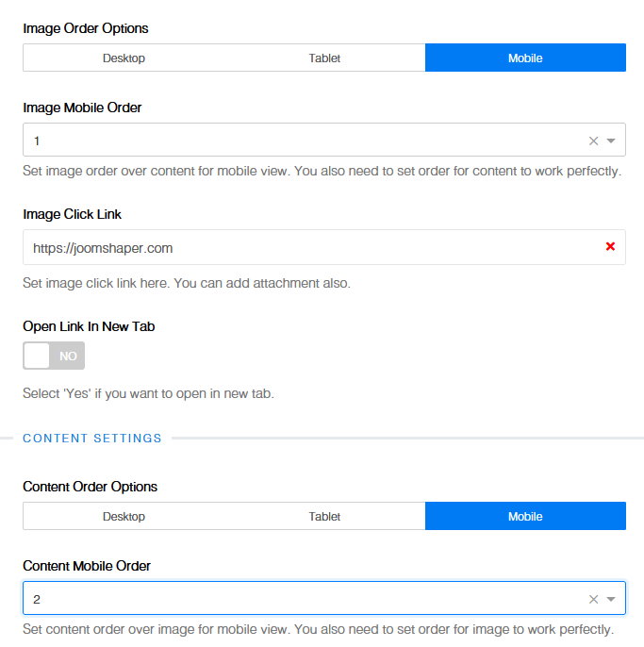Switch to Tablet in Content Order Options
The width and height of the screenshot is (644, 647).
pos(324,516)
